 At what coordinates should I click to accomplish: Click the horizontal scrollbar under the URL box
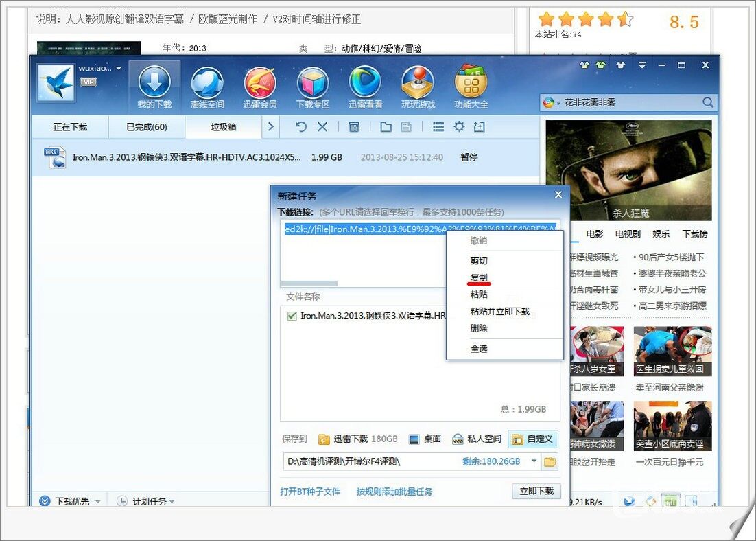[x=309, y=284]
